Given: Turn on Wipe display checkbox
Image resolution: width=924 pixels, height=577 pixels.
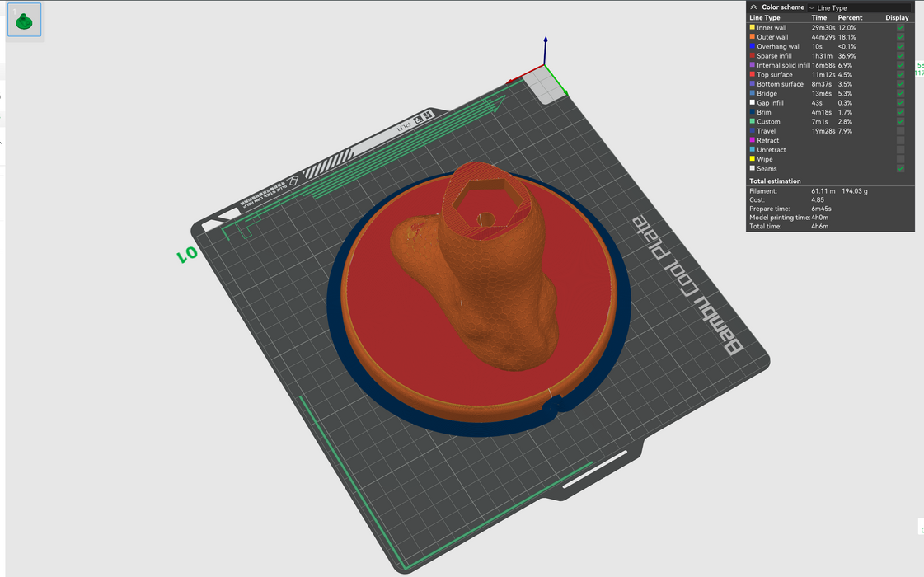Looking at the screenshot, I should click(x=900, y=159).
